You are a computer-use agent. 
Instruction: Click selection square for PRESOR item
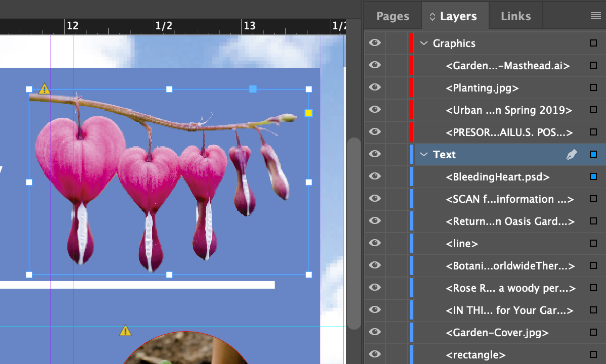click(x=593, y=132)
